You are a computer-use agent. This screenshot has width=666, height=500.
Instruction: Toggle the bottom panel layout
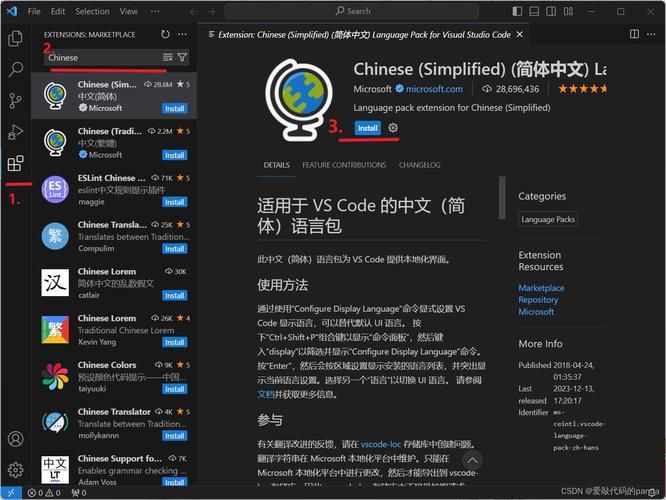pyautogui.click(x=534, y=11)
